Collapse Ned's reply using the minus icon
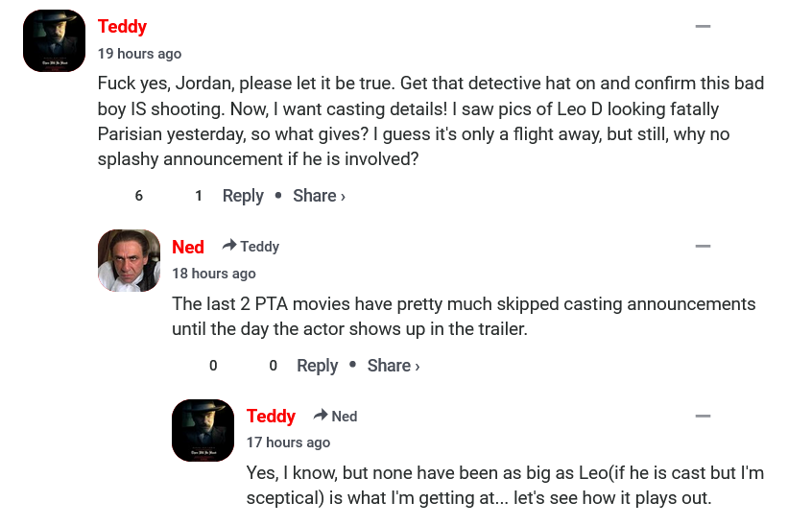 pos(703,247)
